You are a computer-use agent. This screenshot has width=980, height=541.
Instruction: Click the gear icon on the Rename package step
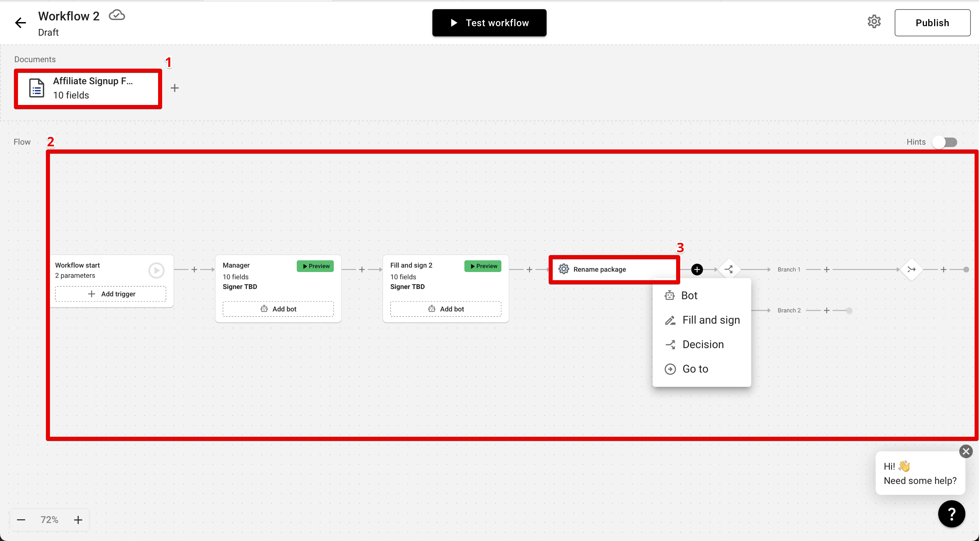coord(564,269)
